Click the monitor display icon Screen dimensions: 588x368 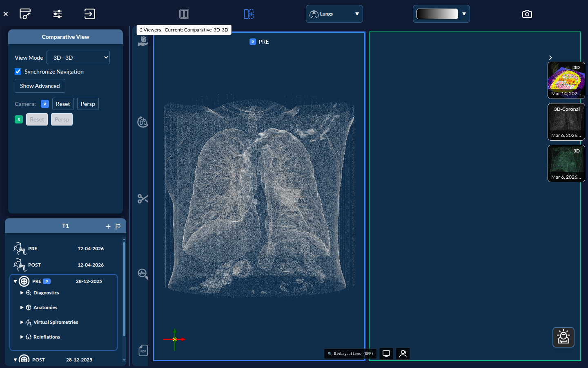click(386, 354)
